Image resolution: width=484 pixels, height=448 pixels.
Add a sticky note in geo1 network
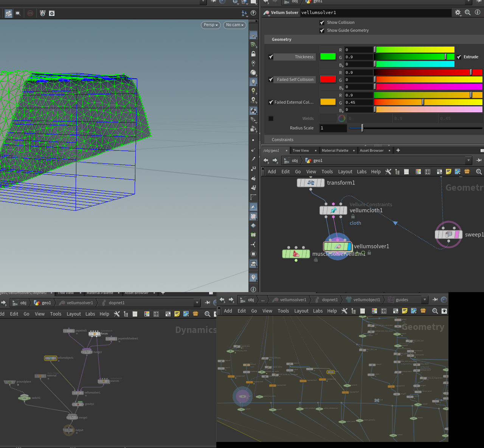tap(448, 172)
